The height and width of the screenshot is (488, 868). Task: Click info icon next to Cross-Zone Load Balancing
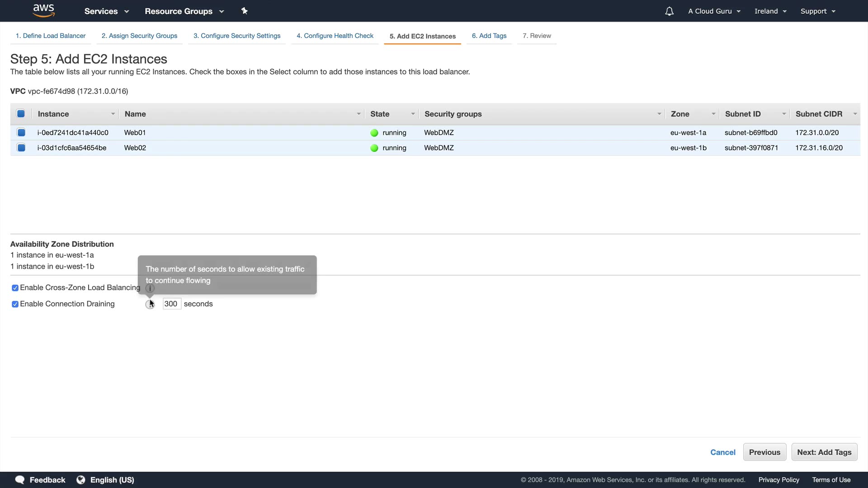150,288
